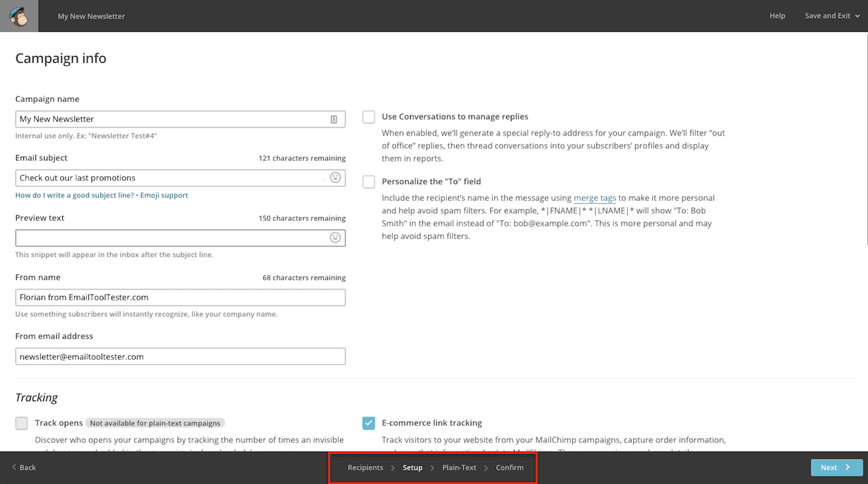Select the Setup step in breadcrumb
This screenshot has width=868, height=484.
[412, 467]
